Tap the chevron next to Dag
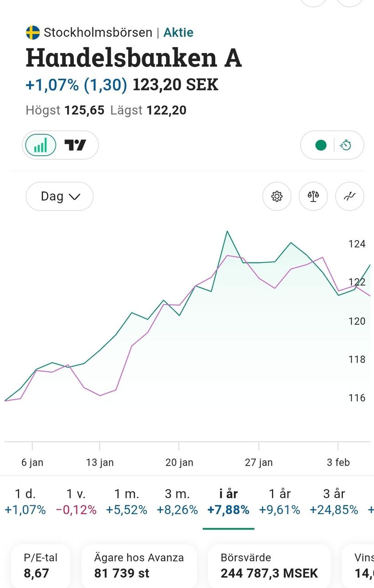 74,197
